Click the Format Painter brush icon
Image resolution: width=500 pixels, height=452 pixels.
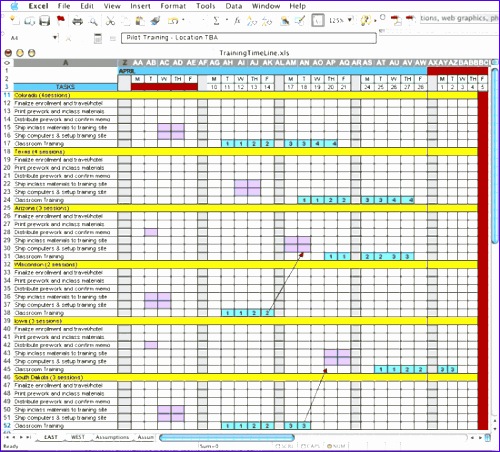(155, 21)
